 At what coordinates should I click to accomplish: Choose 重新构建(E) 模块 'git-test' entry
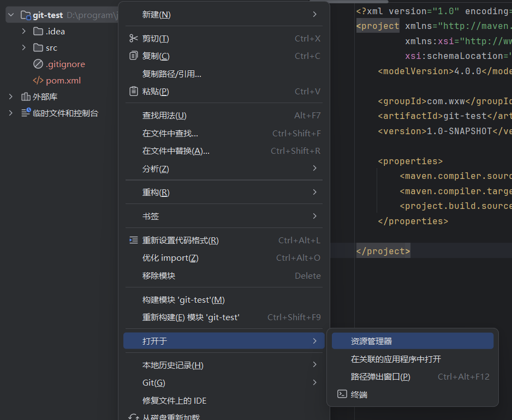coord(224,317)
